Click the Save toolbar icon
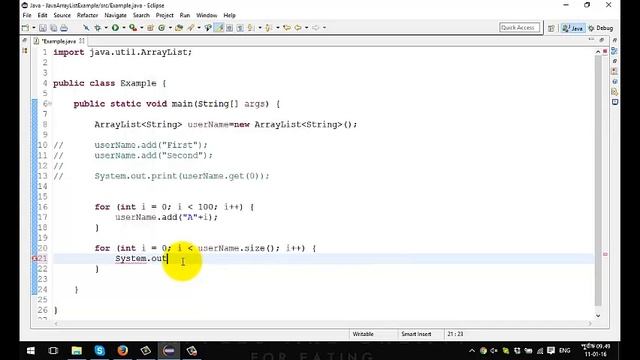The image size is (640, 360). [43, 28]
